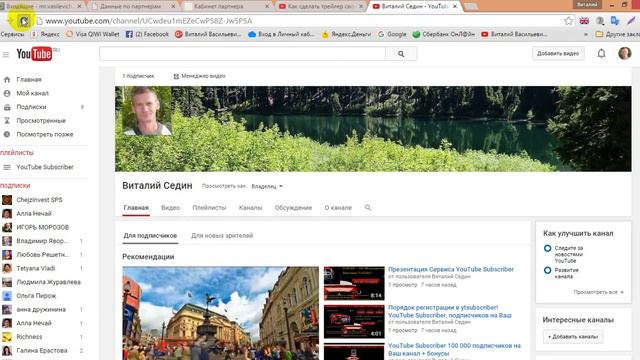Click the search magnifier button

point(401,54)
